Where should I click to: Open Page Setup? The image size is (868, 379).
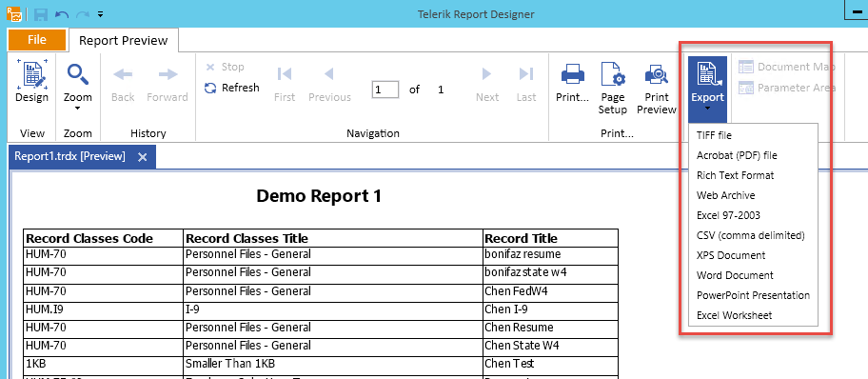pos(612,87)
